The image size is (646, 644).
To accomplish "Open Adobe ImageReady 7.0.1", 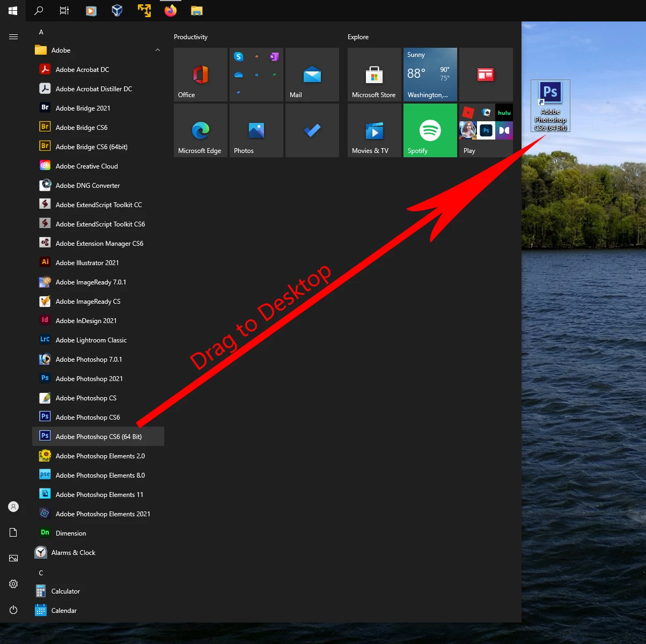I will [98, 282].
